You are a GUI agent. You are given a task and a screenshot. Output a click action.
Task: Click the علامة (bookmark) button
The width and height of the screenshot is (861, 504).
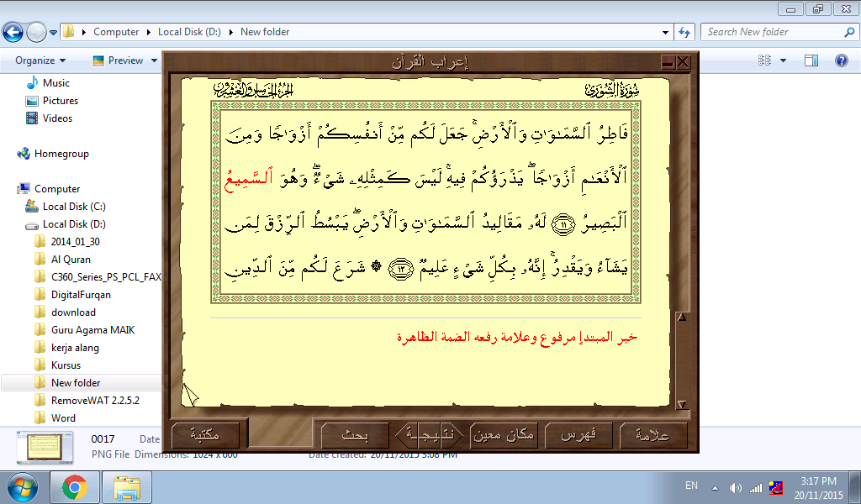(x=652, y=435)
